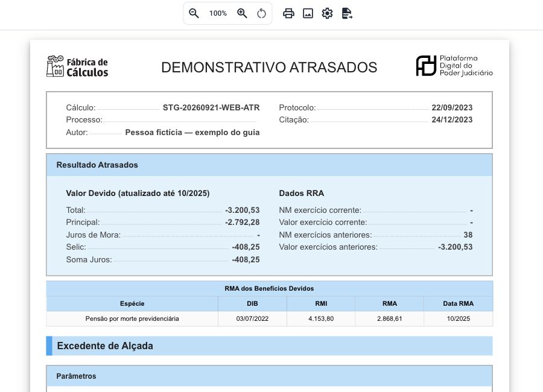Click Valor Devido (atualizado até 10/2025) heading
The image size is (543, 392).
pyautogui.click(x=138, y=193)
